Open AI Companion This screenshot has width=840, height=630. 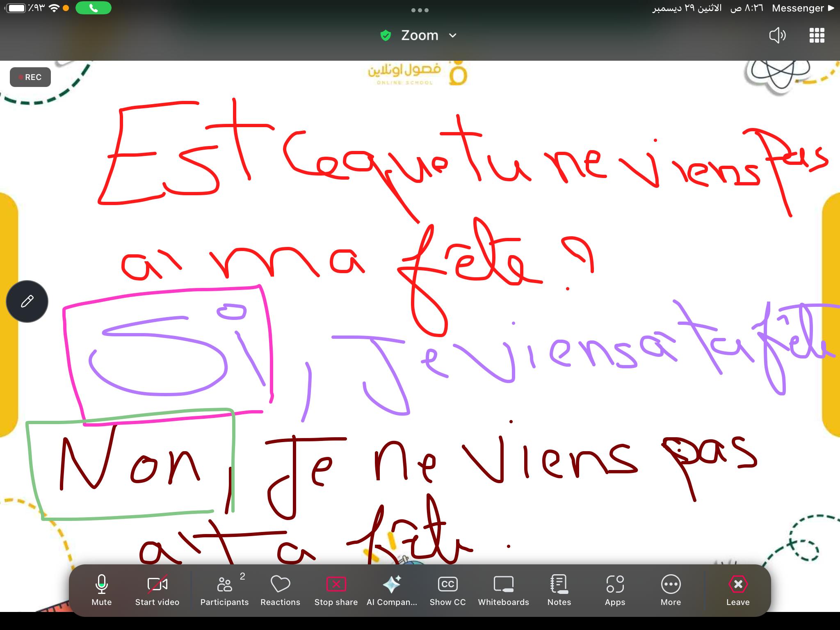(x=392, y=590)
